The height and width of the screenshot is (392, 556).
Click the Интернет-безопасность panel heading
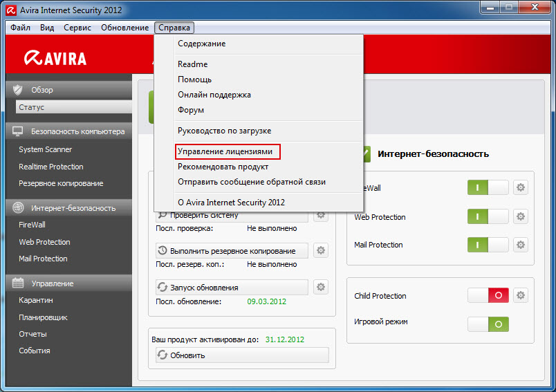(x=433, y=153)
